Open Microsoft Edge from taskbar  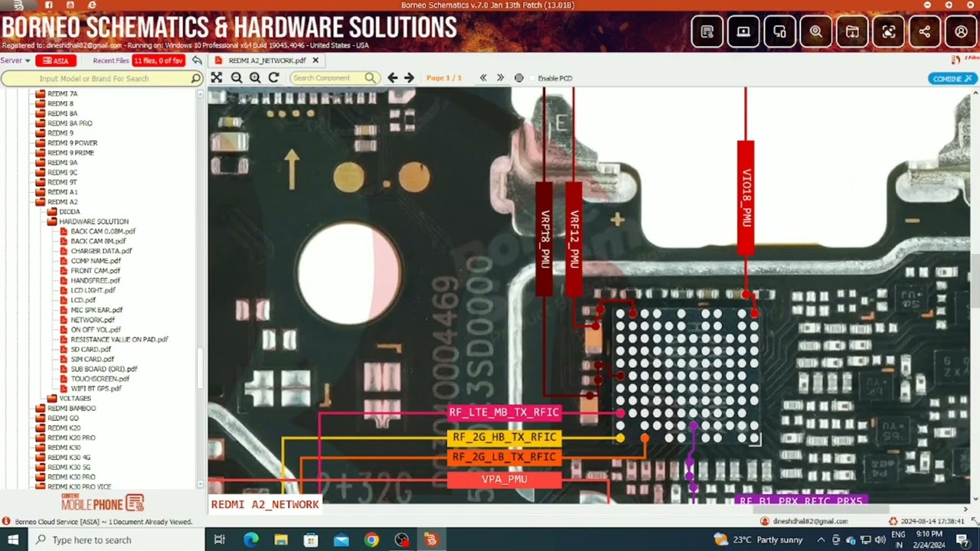pos(251,540)
